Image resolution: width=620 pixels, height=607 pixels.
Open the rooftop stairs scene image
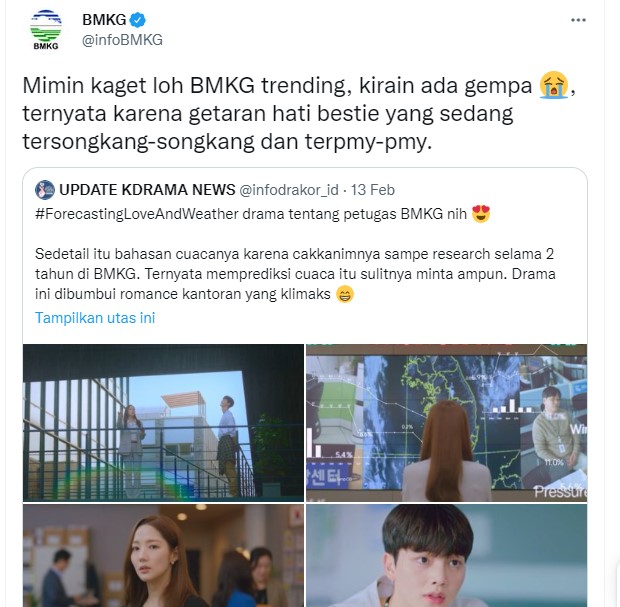[163, 423]
